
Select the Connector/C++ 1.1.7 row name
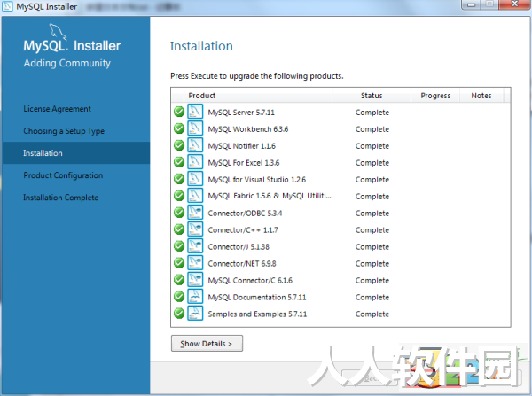coord(243,229)
